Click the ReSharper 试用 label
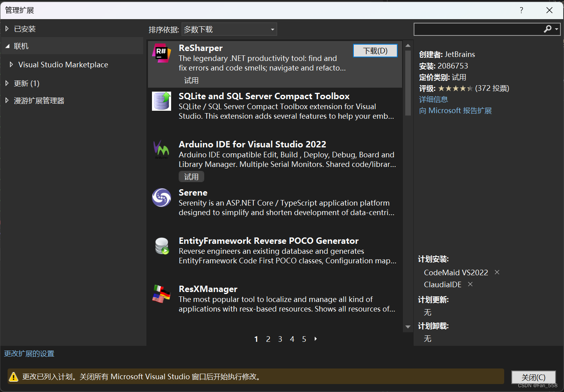Screen dimensions: 564x392 (x=191, y=80)
